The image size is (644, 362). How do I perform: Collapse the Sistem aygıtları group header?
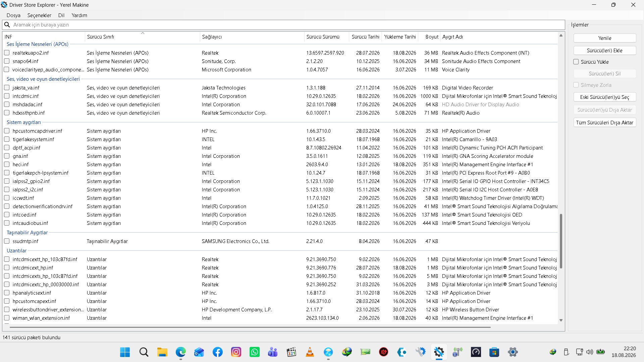[x=24, y=122]
